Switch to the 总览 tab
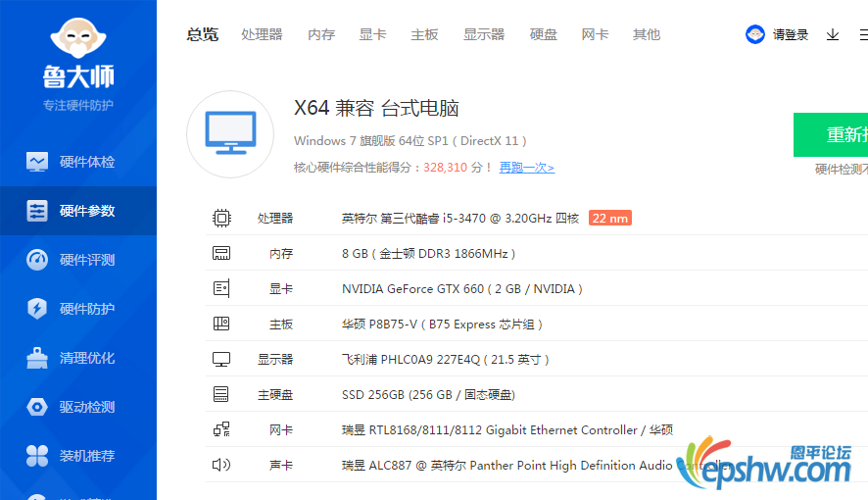868x500 pixels. [x=203, y=34]
